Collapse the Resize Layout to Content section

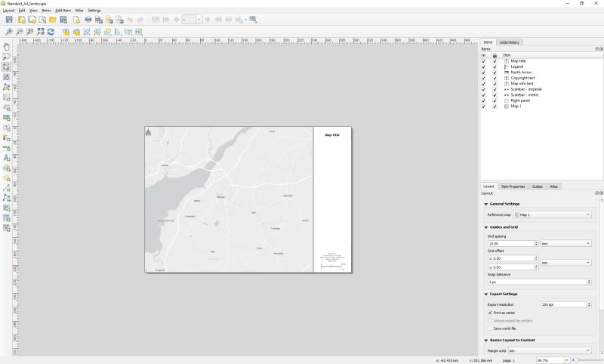click(x=486, y=340)
